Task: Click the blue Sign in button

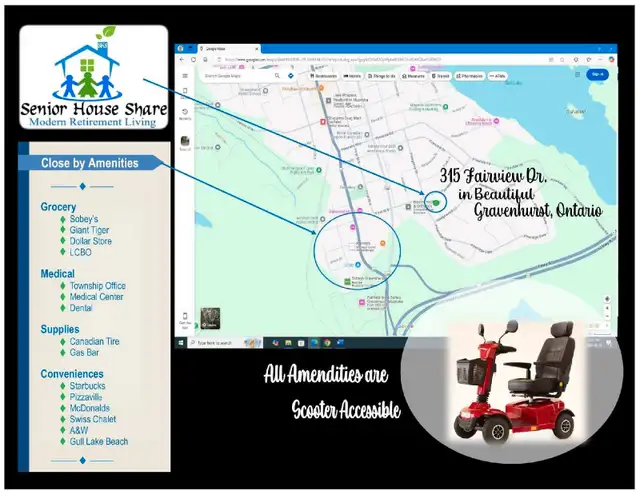Action: click(598, 74)
